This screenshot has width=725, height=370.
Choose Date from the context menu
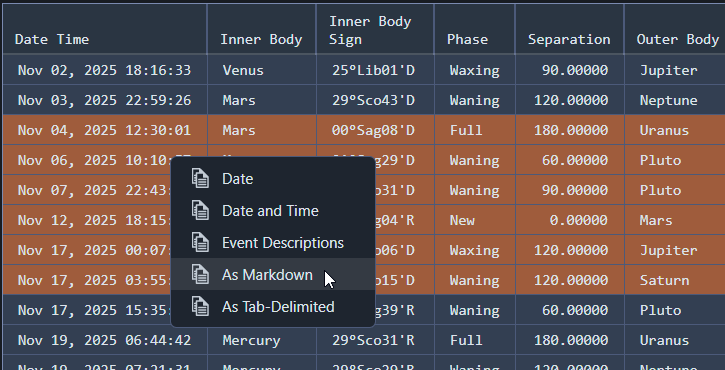tap(273, 179)
